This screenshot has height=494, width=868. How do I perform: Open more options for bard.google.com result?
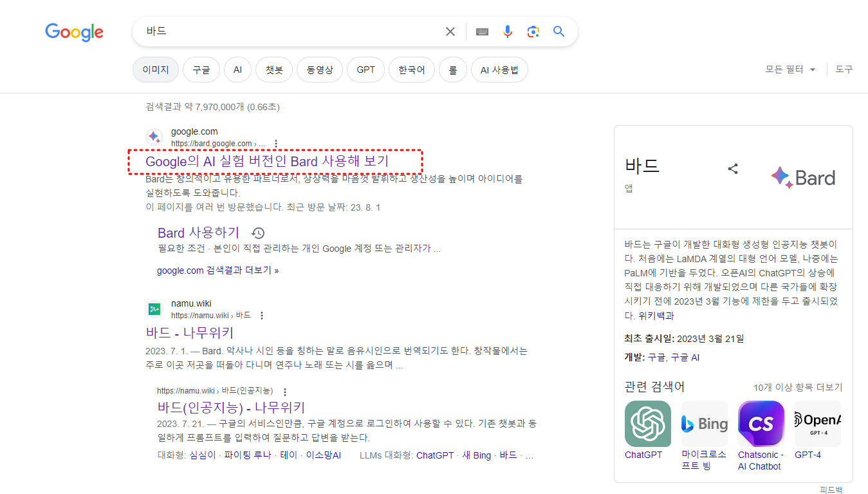276,144
